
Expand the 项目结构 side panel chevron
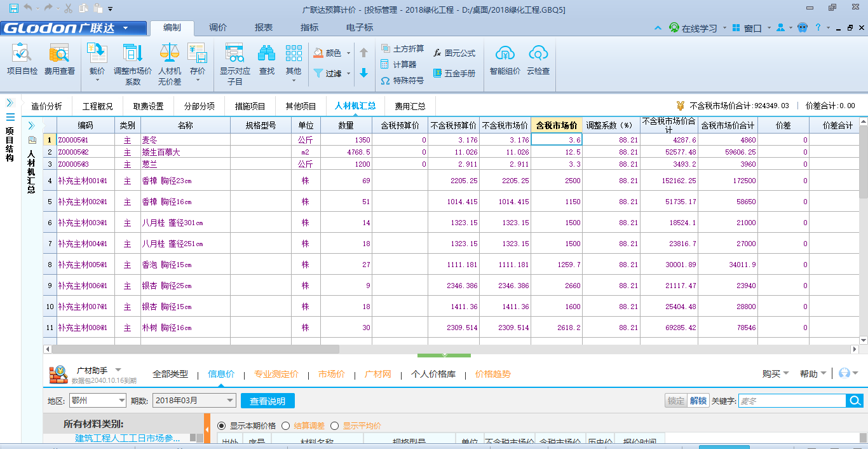click(x=10, y=102)
